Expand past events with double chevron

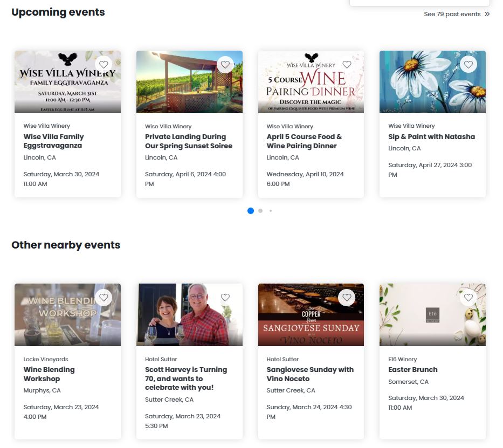pos(487,15)
